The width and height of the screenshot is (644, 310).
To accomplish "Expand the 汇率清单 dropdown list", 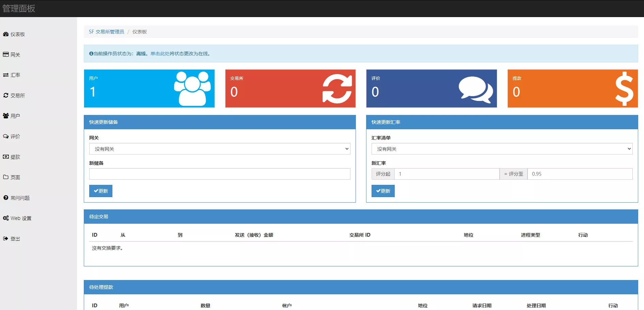I will [x=502, y=149].
